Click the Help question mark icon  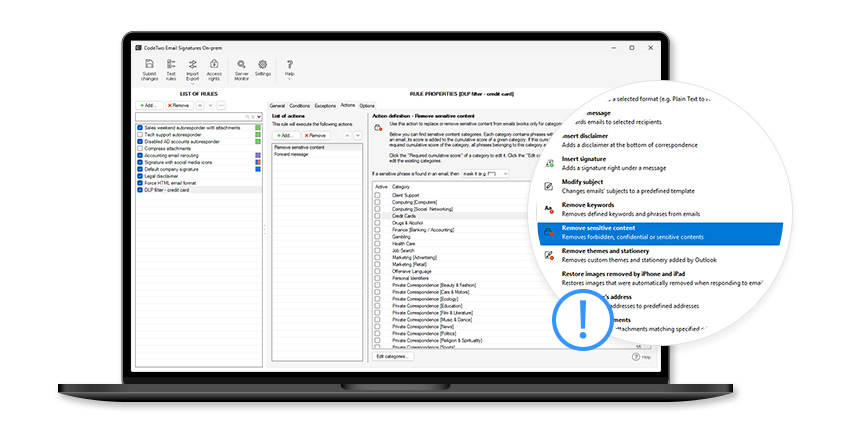click(290, 65)
